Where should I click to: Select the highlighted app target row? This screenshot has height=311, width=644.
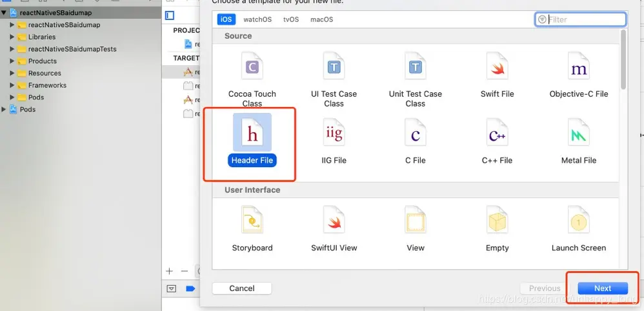[x=181, y=72]
